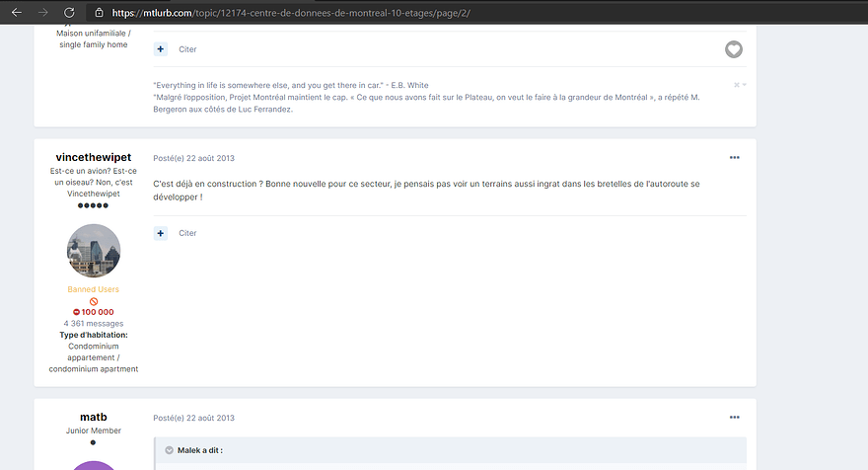The height and width of the screenshot is (470, 868).
Task: Open the options menu on matb's post
Action: 735,418
